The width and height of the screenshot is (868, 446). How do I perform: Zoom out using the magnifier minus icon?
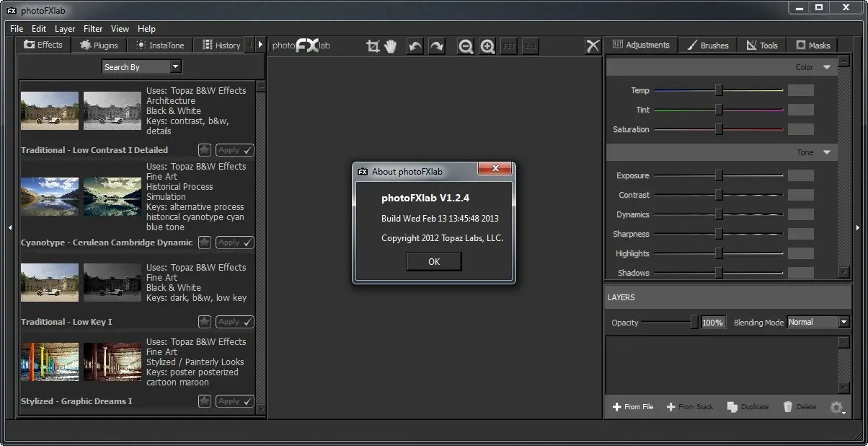coord(466,46)
